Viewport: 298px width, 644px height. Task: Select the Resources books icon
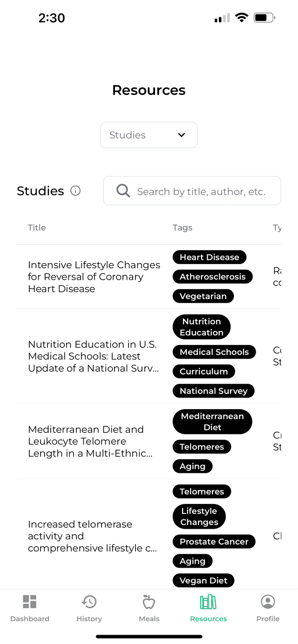[208, 602]
